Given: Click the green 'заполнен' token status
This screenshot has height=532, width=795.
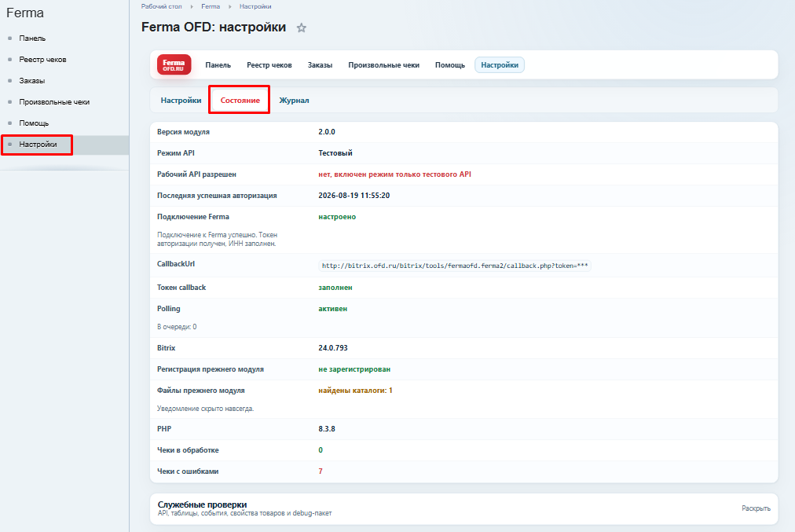Looking at the screenshot, I should point(335,288).
